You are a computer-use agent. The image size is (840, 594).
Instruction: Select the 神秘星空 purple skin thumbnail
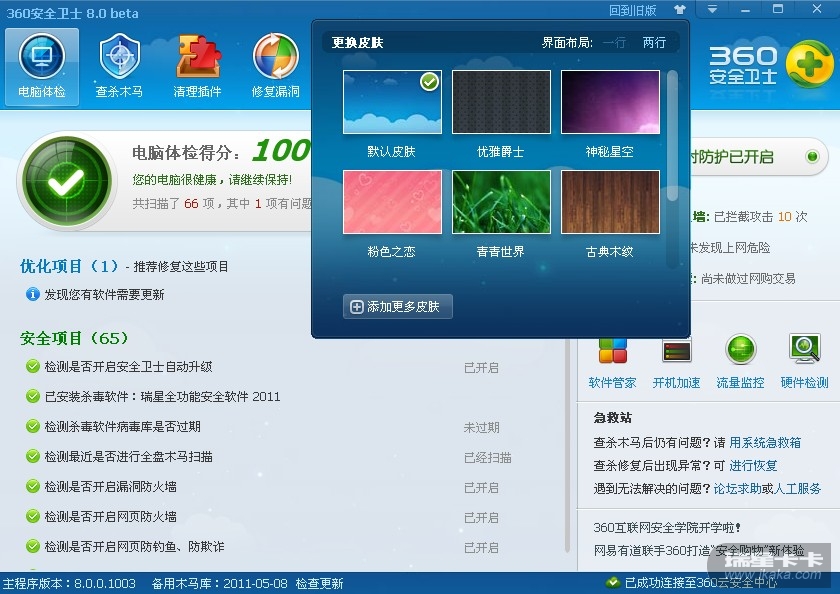[x=610, y=102]
